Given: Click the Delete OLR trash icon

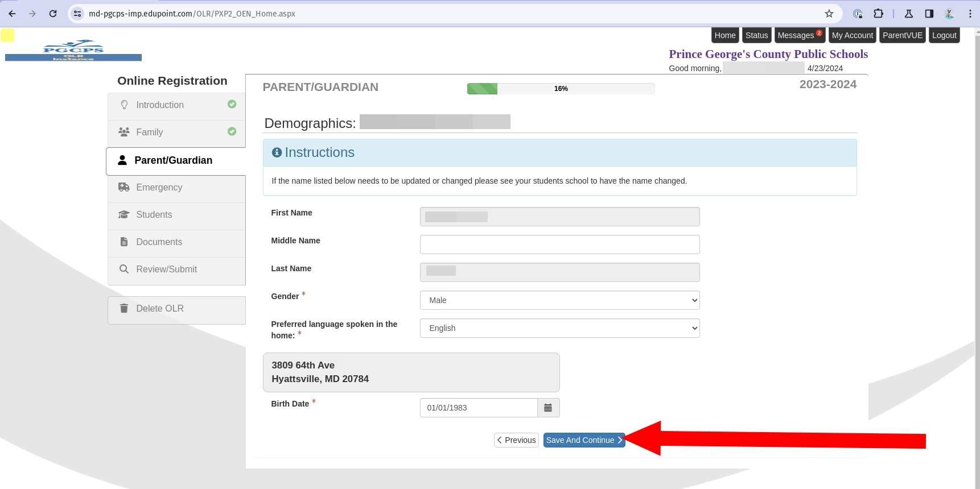Looking at the screenshot, I should coord(124,308).
